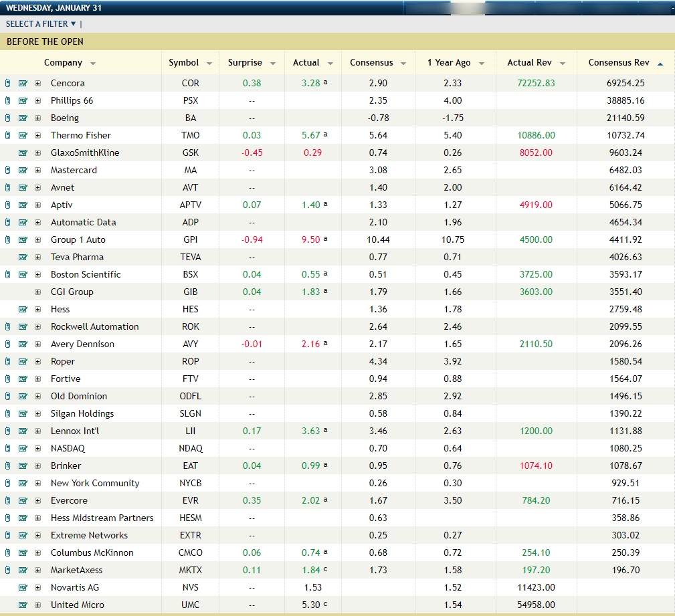Expand the Novartis AG row plus button
The image size is (675, 616).
pos(38,588)
